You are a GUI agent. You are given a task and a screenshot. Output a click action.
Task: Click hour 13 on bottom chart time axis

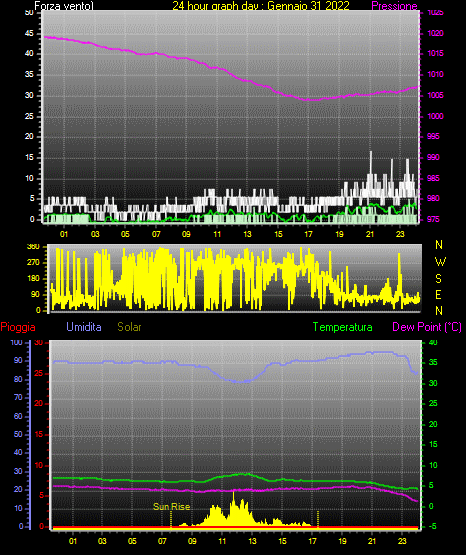(x=252, y=541)
